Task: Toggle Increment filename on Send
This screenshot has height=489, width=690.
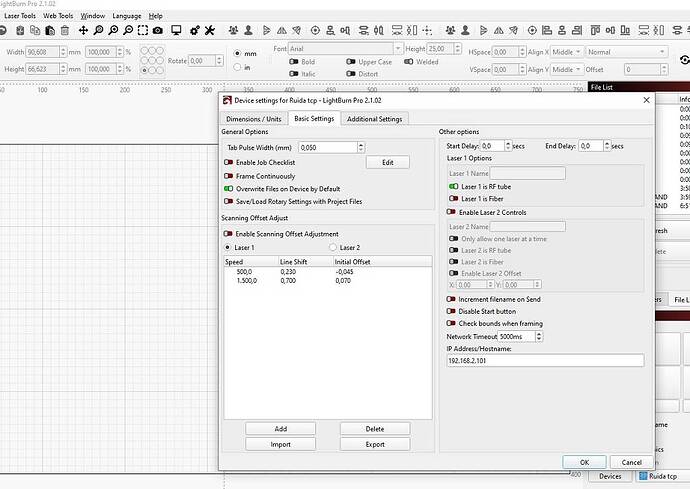Action: pos(451,299)
